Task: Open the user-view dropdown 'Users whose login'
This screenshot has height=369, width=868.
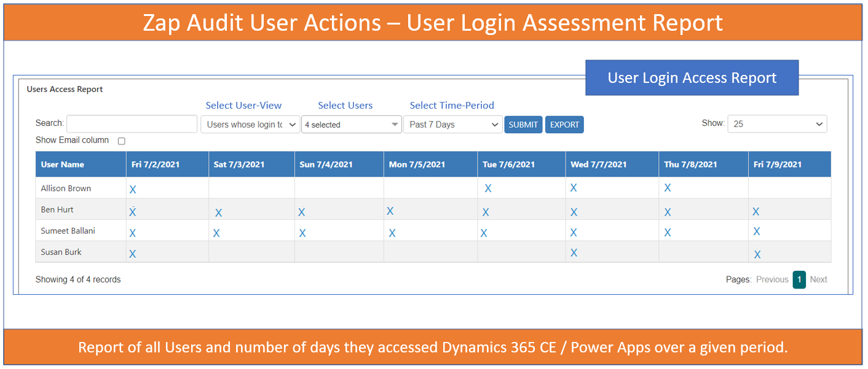Action: 250,125
